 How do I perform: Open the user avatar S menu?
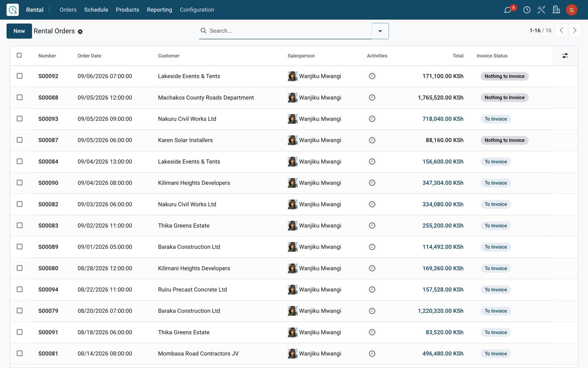571,10
